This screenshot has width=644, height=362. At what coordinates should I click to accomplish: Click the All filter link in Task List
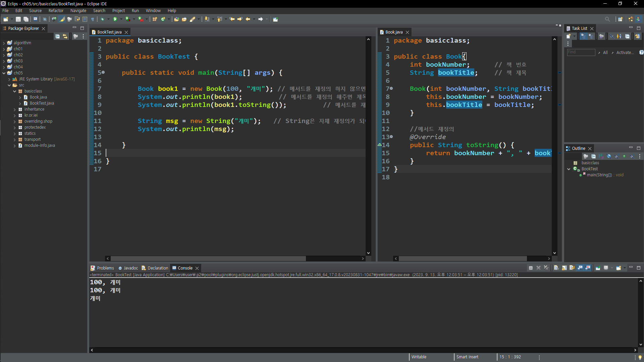(605, 52)
